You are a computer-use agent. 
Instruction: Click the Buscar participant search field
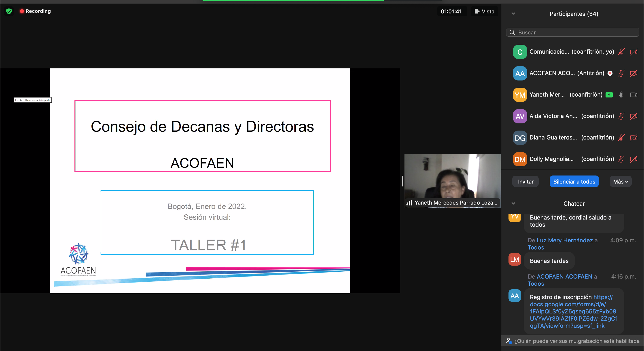coord(575,32)
